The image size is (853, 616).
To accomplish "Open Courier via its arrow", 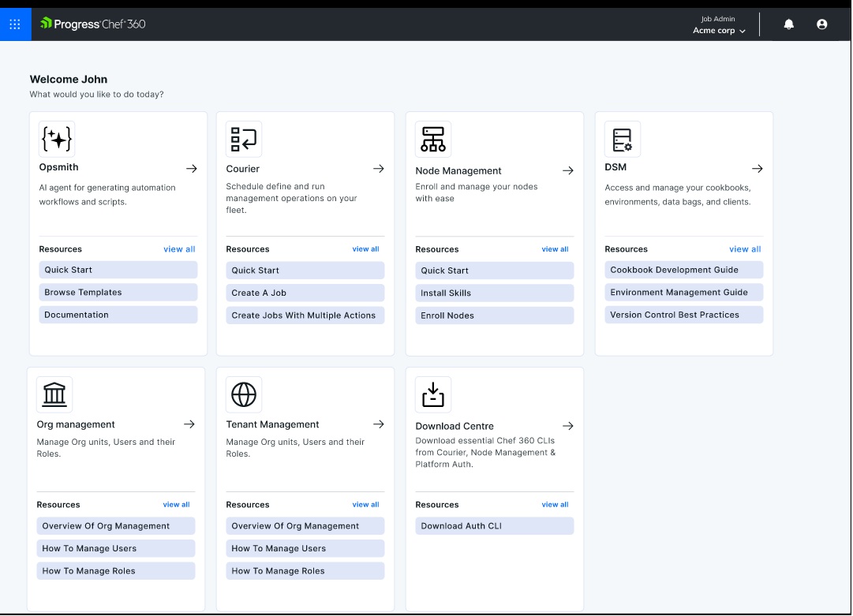I will (379, 169).
